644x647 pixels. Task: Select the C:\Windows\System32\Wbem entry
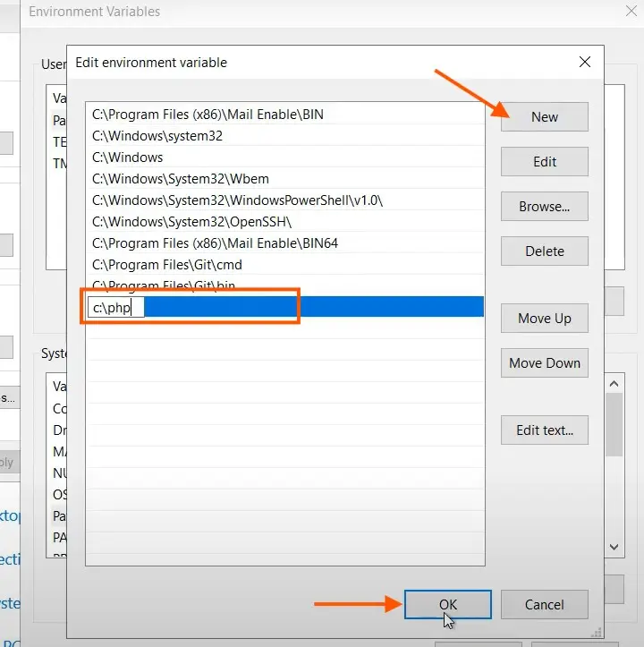285,179
